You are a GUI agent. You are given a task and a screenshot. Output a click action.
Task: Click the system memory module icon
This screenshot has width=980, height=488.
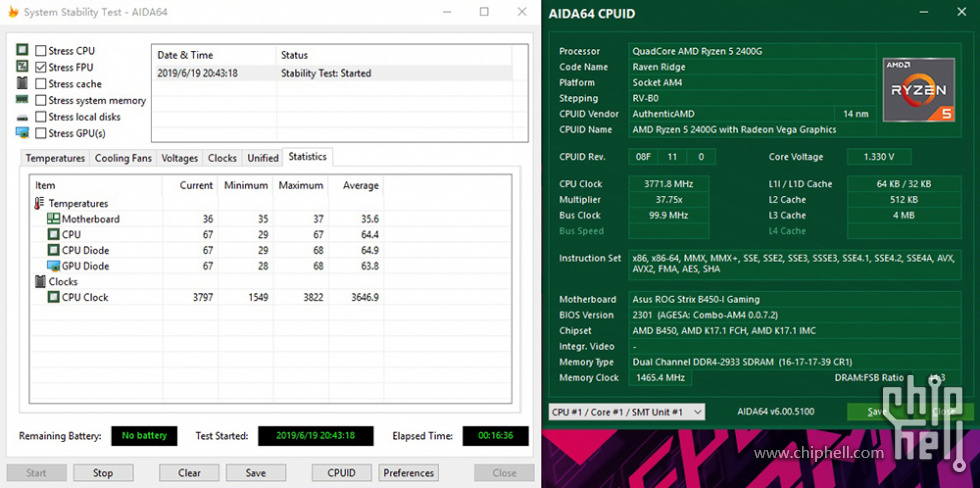tap(22, 99)
